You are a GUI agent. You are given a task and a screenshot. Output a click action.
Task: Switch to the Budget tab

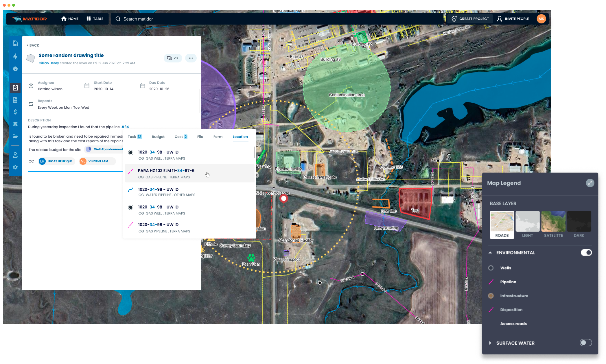tap(158, 136)
